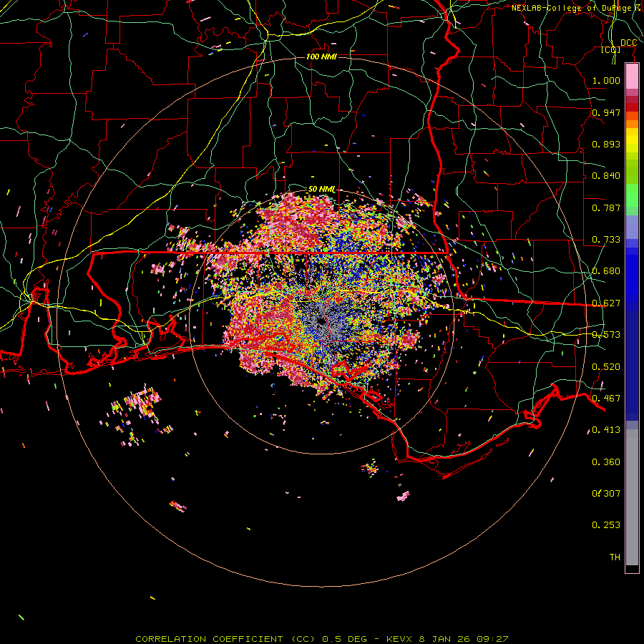
Task: Pick the red swatch on the color bar
Action: tap(632, 107)
